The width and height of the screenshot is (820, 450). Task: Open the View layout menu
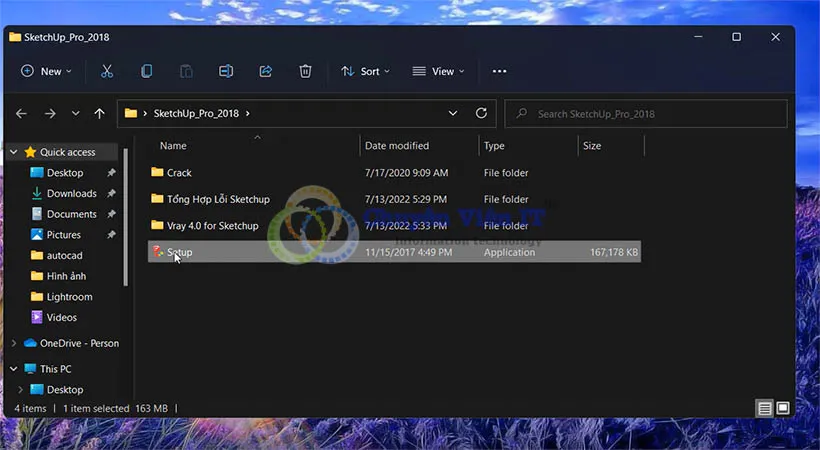pos(439,71)
